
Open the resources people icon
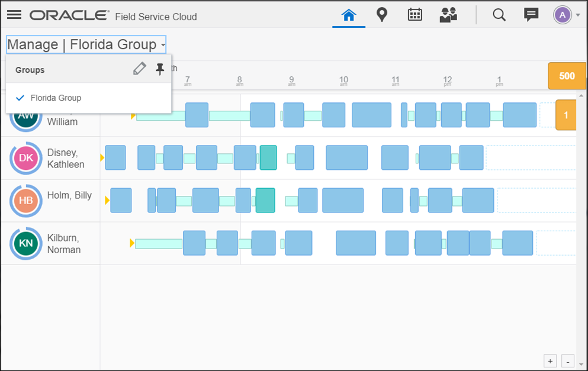coord(448,15)
